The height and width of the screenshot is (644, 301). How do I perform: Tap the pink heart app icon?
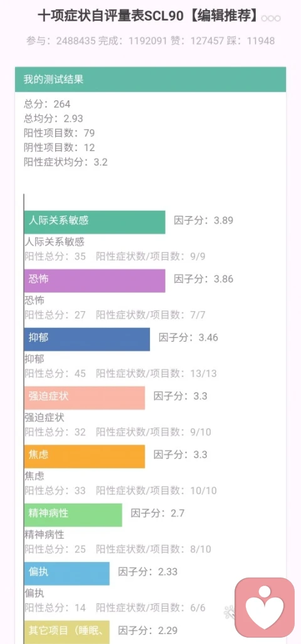tap(265, 608)
